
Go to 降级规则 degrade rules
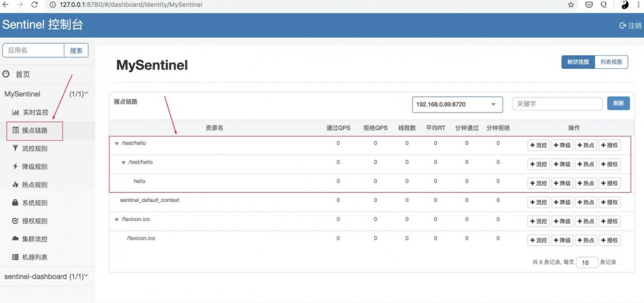[35, 167]
